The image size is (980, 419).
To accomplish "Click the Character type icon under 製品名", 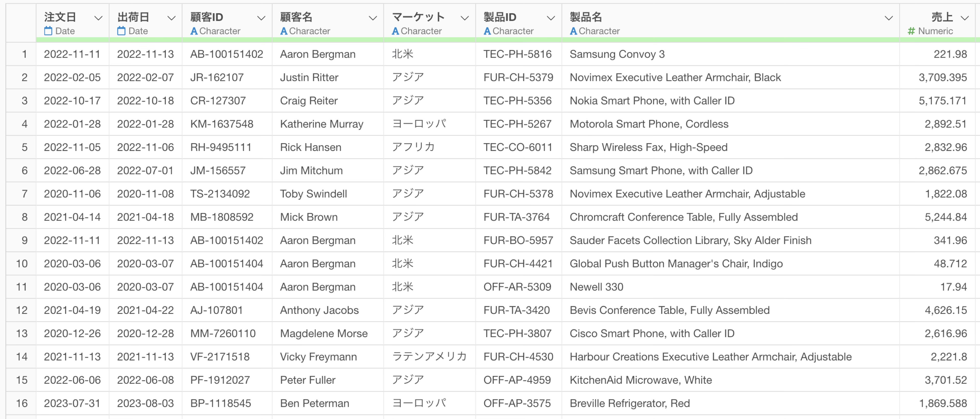I will click(x=574, y=31).
